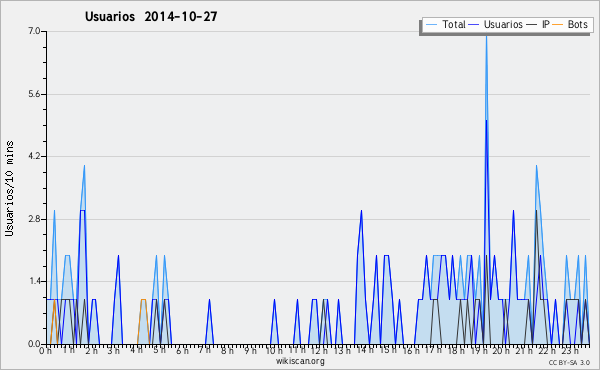
Task: Click the CC BY-SA 3.0 license text
Action: (x=569, y=362)
